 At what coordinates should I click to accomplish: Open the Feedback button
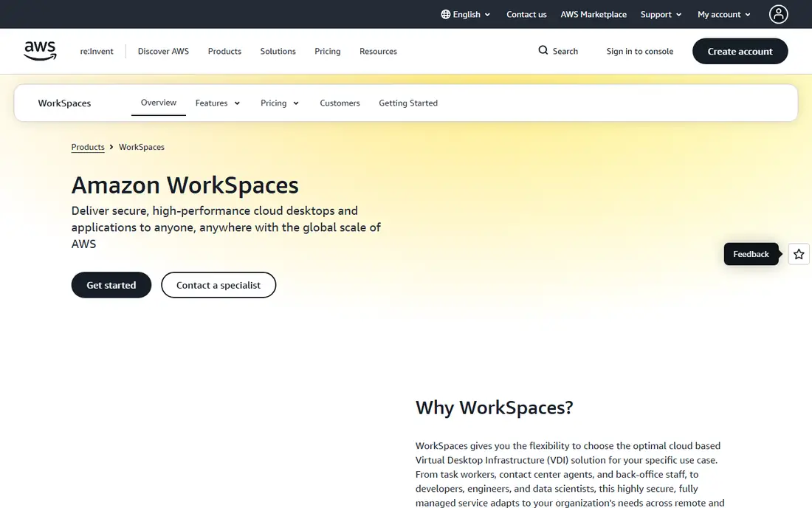tap(751, 254)
